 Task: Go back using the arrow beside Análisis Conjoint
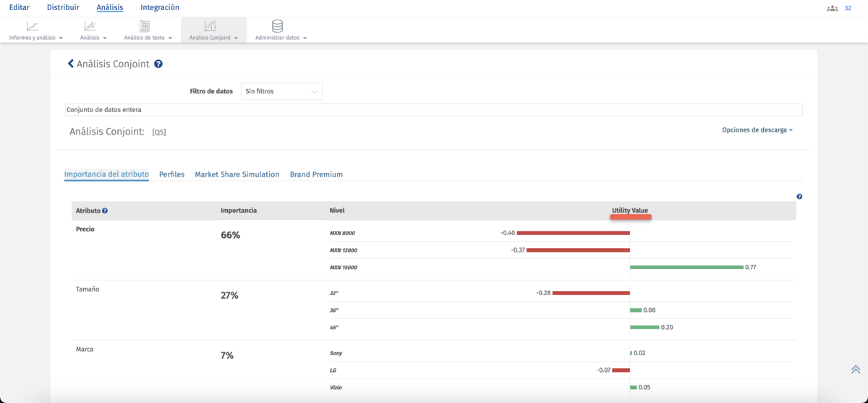(71, 64)
